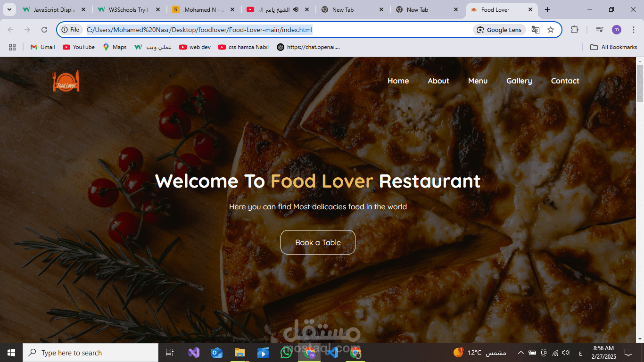Open the Chrome profile avatar

[617, 30]
